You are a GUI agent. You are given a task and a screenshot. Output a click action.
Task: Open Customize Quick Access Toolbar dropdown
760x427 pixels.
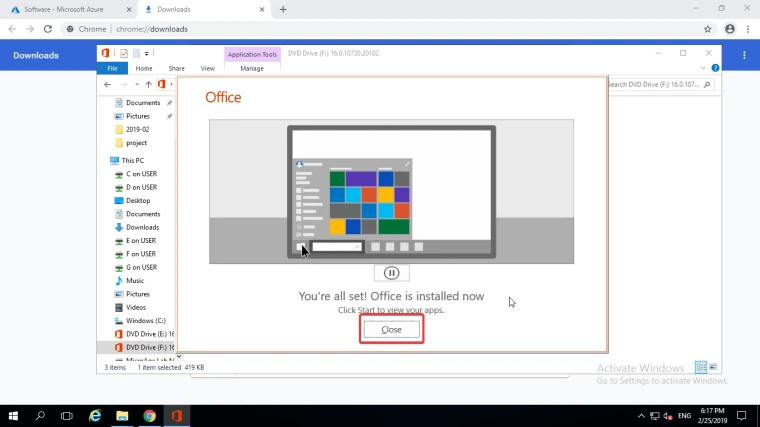pyautogui.click(x=146, y=53)
